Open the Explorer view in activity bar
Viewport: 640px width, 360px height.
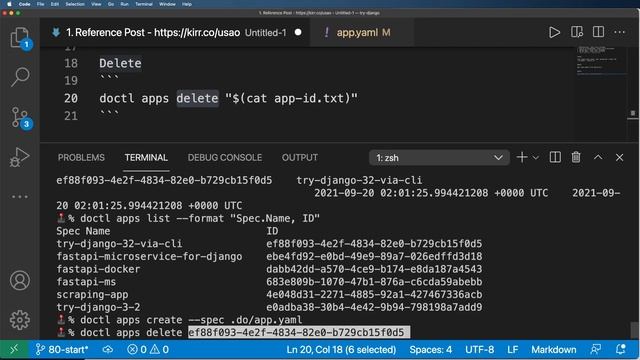pyautogui.click(x=20, y=38)
